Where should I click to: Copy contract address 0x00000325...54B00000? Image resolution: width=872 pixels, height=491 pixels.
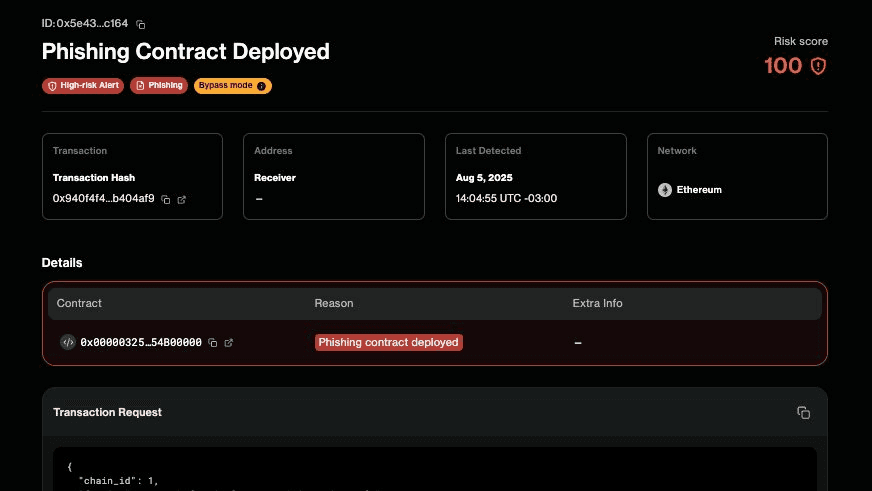pos(212,343)
